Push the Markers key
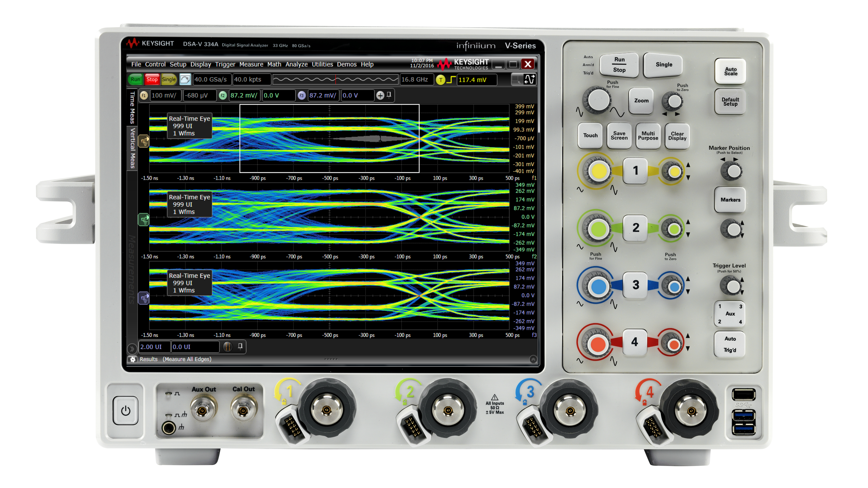The width and height of the screenshot is (868, 488). coord(730,200)
